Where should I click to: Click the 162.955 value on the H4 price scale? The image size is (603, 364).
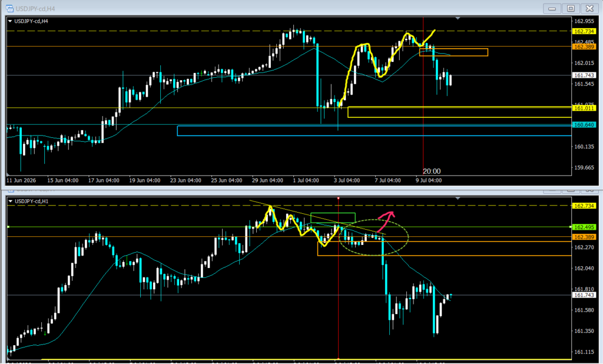584,21
